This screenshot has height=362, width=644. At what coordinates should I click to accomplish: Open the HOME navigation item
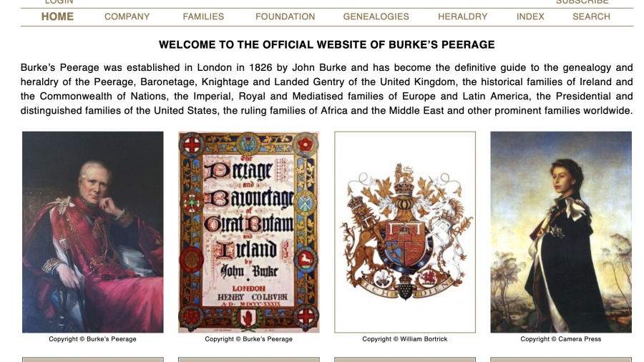(57, 17)
